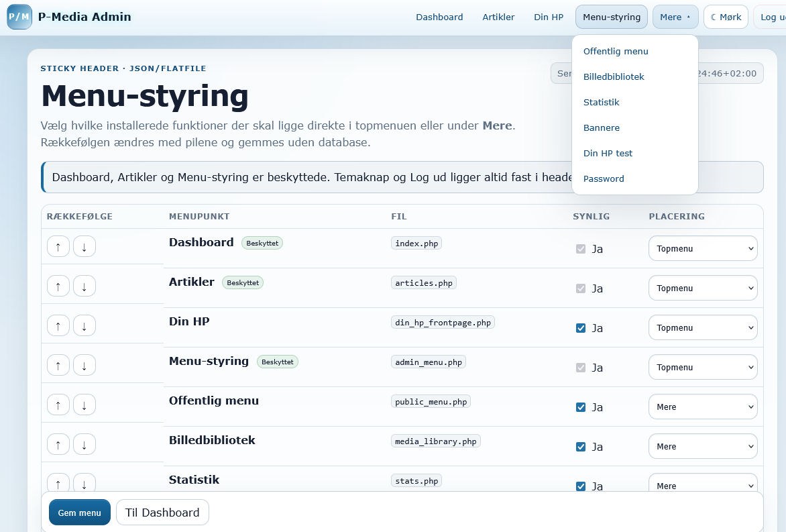
Task: Click admin_menu.php file label
Action: pos(429,362)
